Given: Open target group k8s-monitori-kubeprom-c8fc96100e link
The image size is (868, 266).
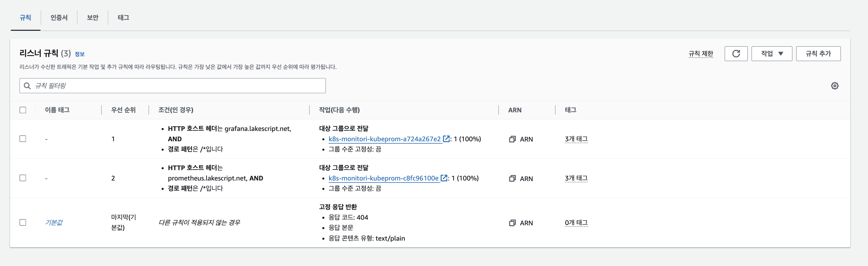Looking at the screenshot, I should 383,178.
